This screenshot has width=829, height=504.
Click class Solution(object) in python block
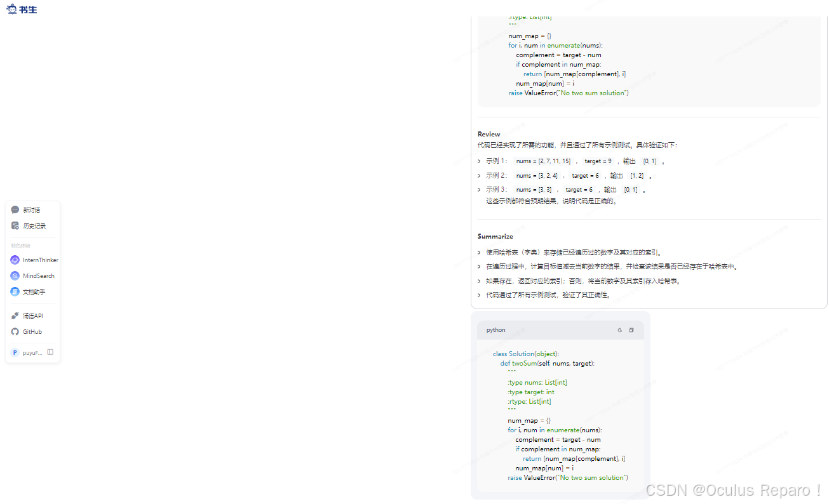point(526,354)
